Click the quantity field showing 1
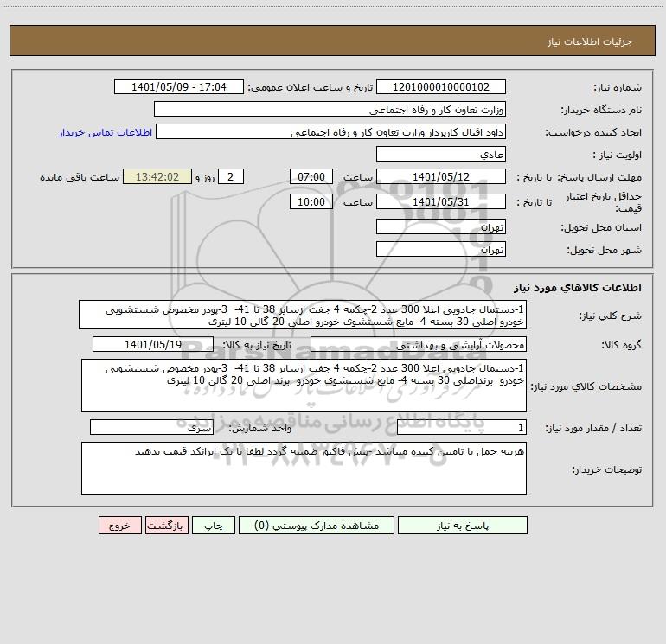The height and width of the screenshot is (644, 666). click(x=462, y=428)
